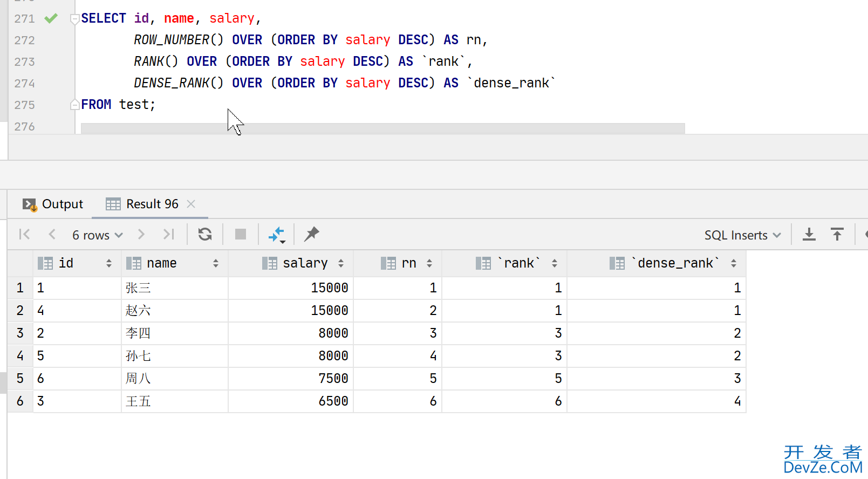Click the `rank` column table icon
This screenshot has height=479, width=868.
[483, 263]
